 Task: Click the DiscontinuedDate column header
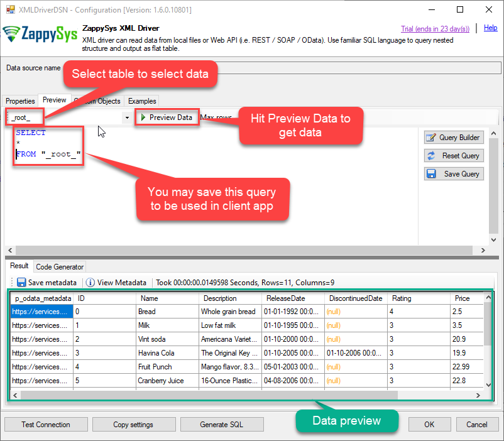[x=356, y=298]
